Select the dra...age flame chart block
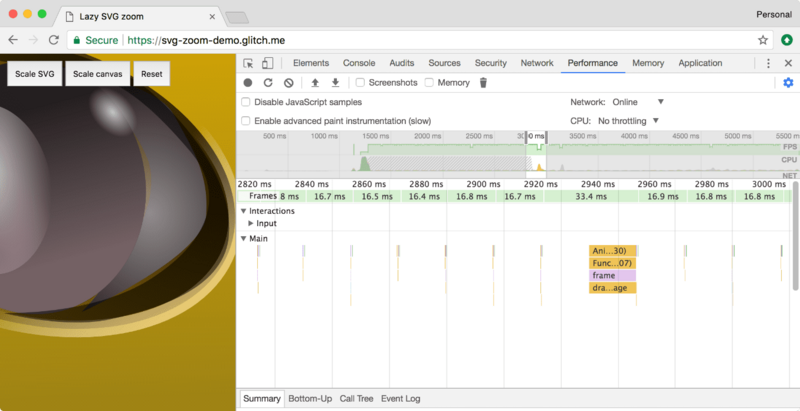The image size is (800, 411). pyautogui.click(x=612, y=288)
